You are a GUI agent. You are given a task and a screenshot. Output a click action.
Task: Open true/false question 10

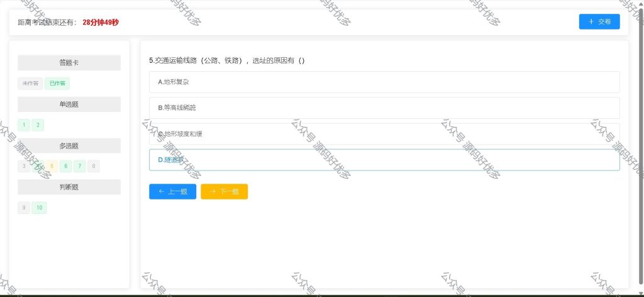coord(40,208)
